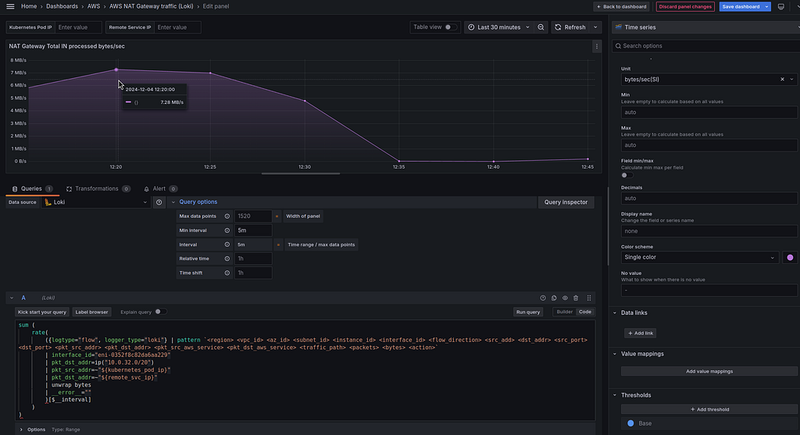Go to Dashboards breadcrumb
This screenshot has width=800, height=435.
[62, 7]
